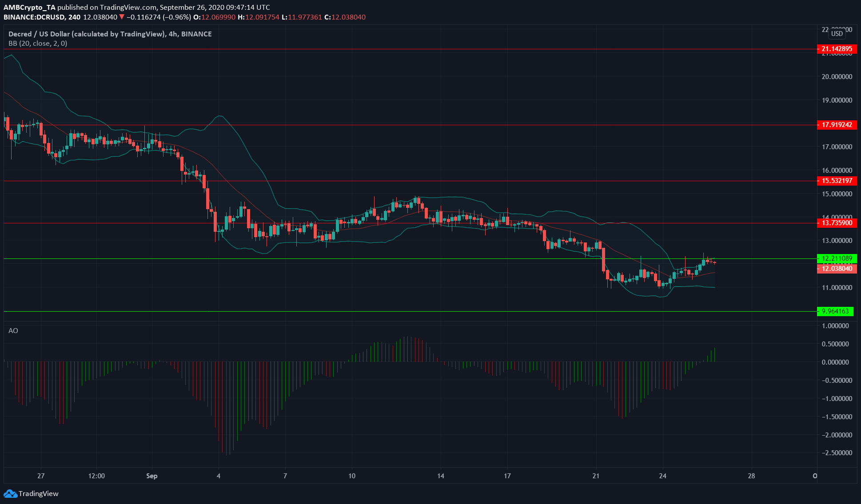Select the green 9.964163 support label

click(x=835, y=311)
